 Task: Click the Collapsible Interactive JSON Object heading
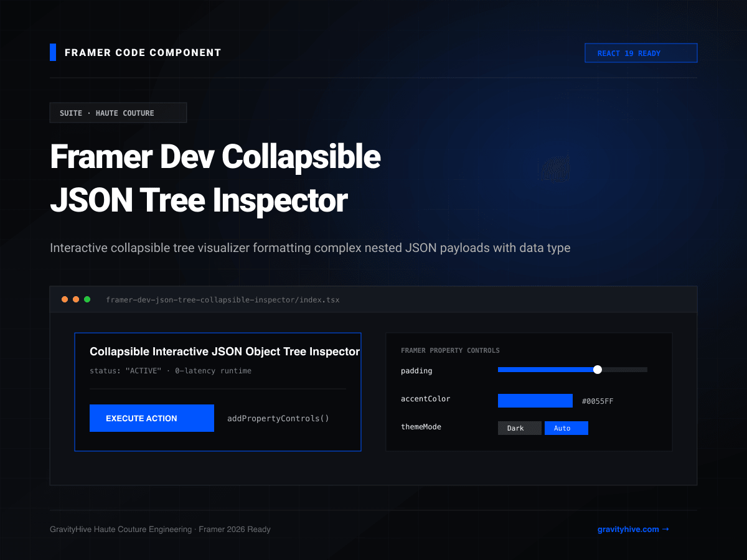click(x=225, y=352)
